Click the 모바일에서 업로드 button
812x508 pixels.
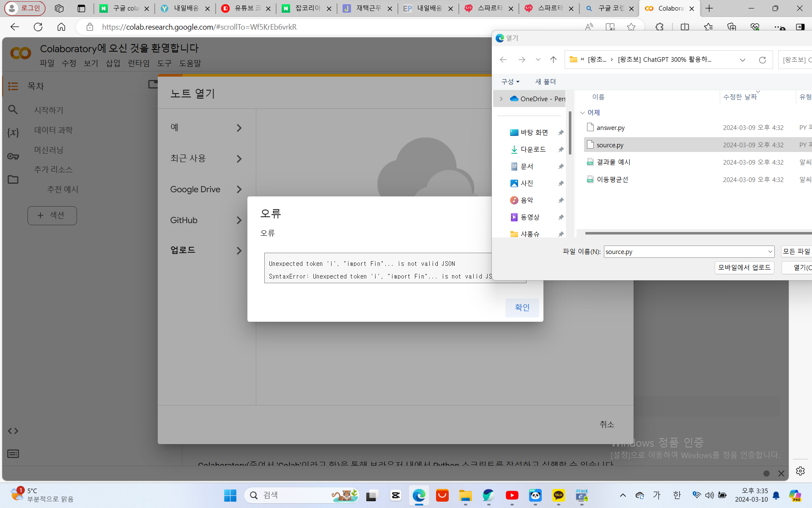[x=744, y=268]
